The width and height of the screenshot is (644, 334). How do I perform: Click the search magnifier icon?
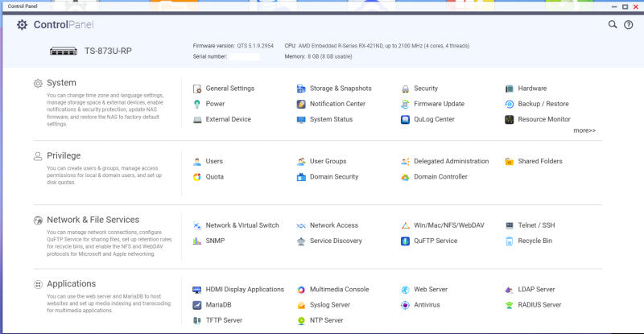point(613,25)
